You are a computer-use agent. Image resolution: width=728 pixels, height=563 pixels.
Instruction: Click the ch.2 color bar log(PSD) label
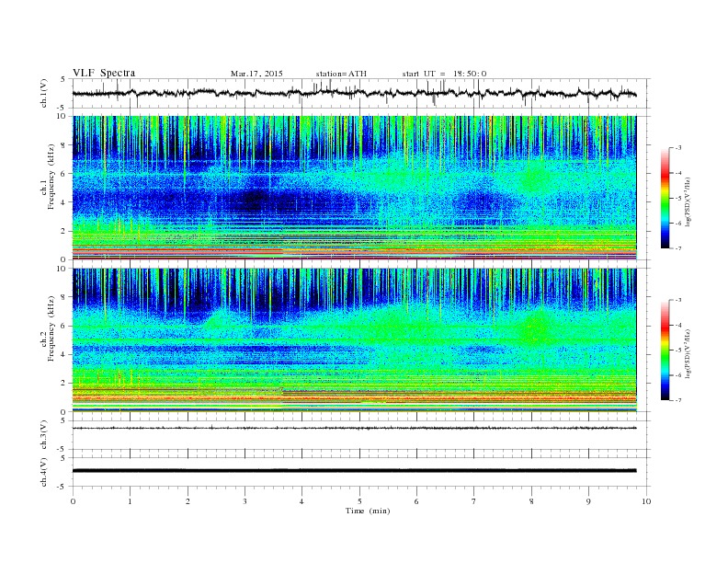(x=690, y=354)
